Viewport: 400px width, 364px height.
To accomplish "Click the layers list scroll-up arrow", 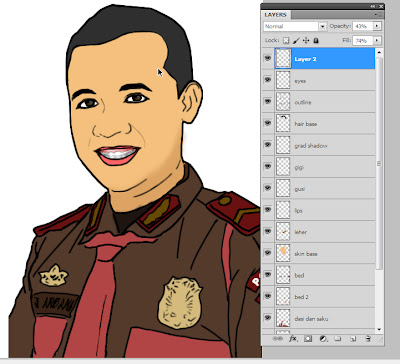I will (x=379, y=52).
